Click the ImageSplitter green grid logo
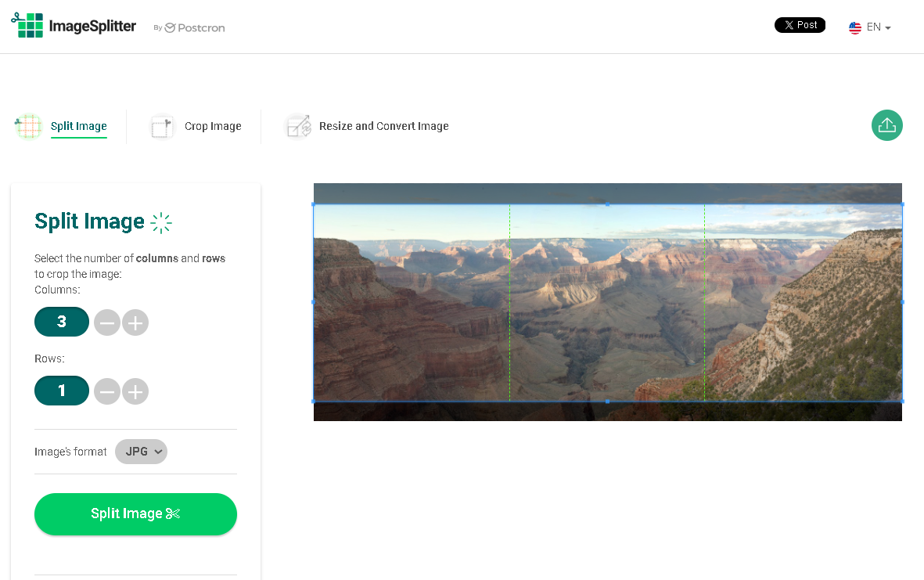The height and width of the screenshot is (580, 924). (29, 25)
